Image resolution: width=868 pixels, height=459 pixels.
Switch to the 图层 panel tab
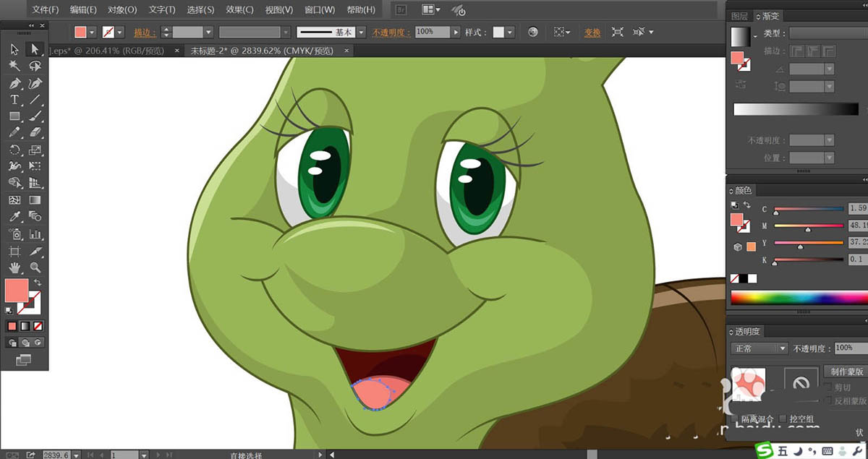(x=739, y=16)
